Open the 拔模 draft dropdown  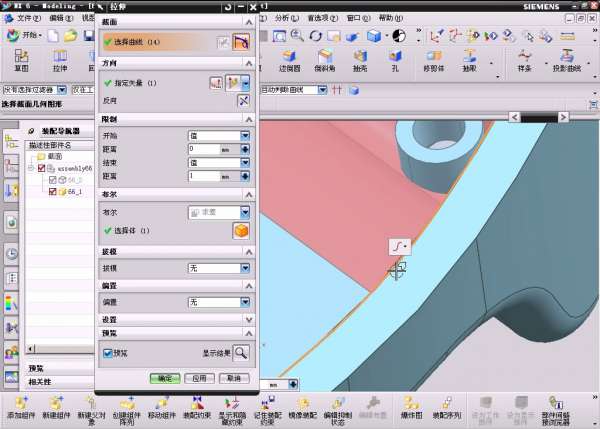point(218,268)
